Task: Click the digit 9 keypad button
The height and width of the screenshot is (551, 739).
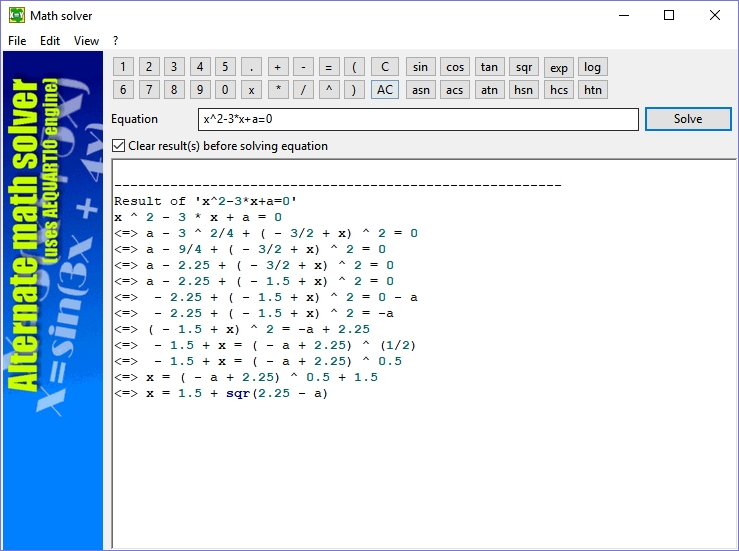Action: click(200, 90)
